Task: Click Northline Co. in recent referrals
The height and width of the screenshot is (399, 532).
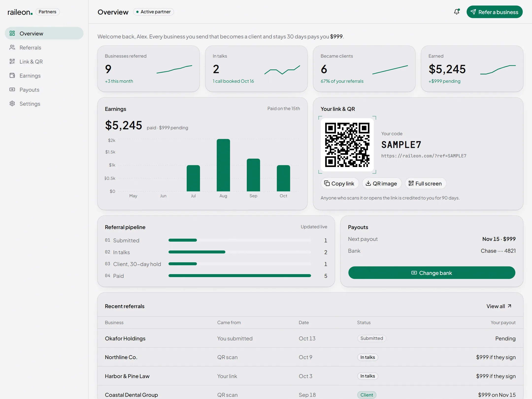Action: [x=121, y=357]
